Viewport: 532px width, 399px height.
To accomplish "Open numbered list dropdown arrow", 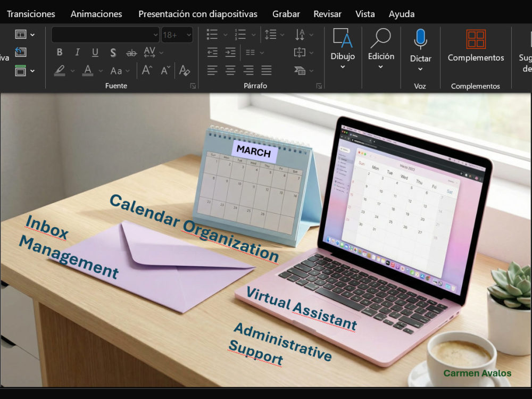I will (x=253, y=35).
